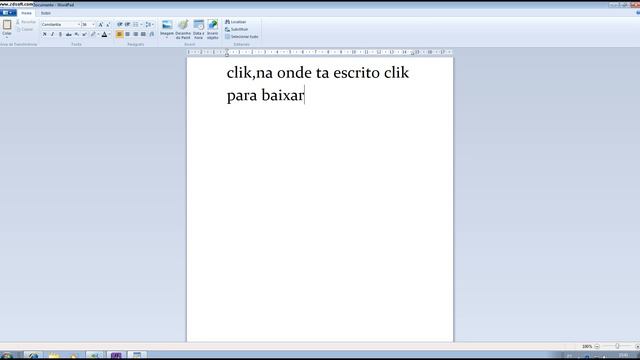Image resolution: width=640 pixels, height=360 pixels.
Task: Expand the bullet list style arrow
Action: (141, 24)
